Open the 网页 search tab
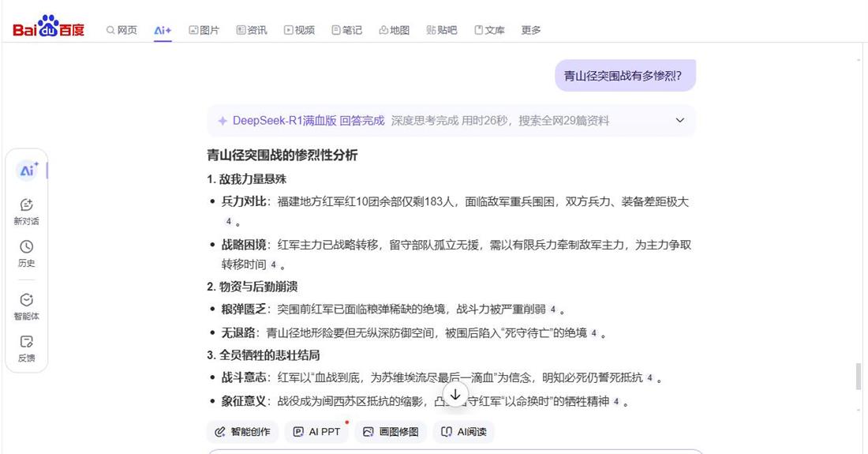This screenshot has height=454, width=868. click(122, 30)
